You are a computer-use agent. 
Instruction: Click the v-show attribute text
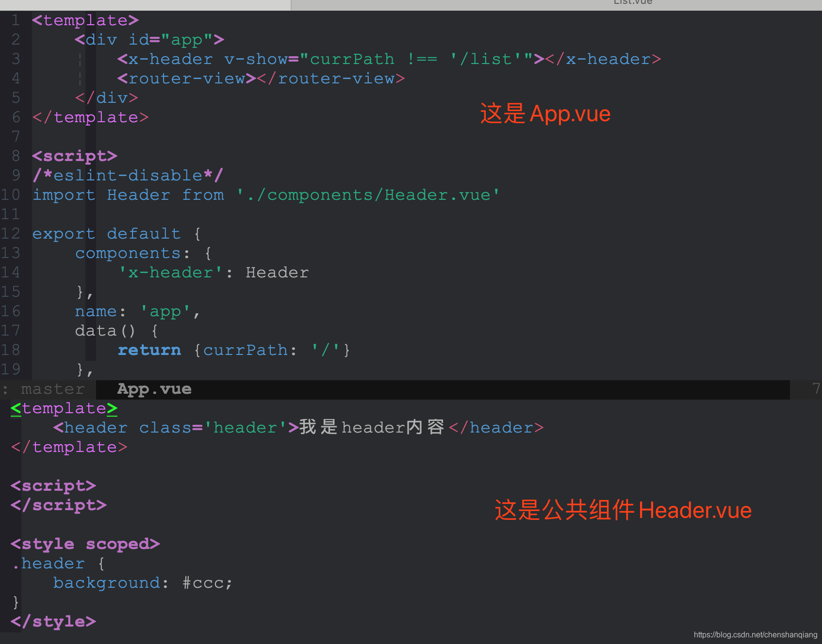[256, 59]
